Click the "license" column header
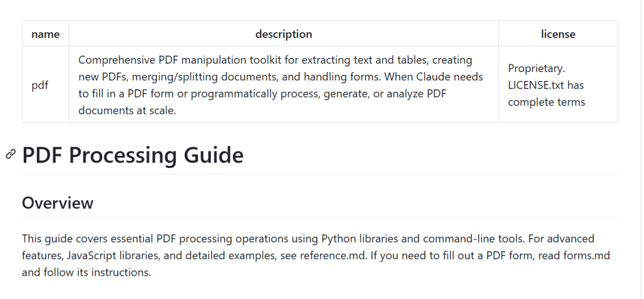Image resolution: width=644 pixels, height=299 pixels. (x=558, y=34)
